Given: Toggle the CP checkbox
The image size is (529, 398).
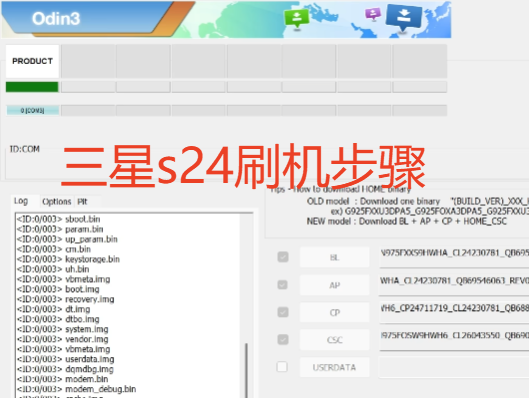Looking at the screenshot, I should tap(283, 312).
